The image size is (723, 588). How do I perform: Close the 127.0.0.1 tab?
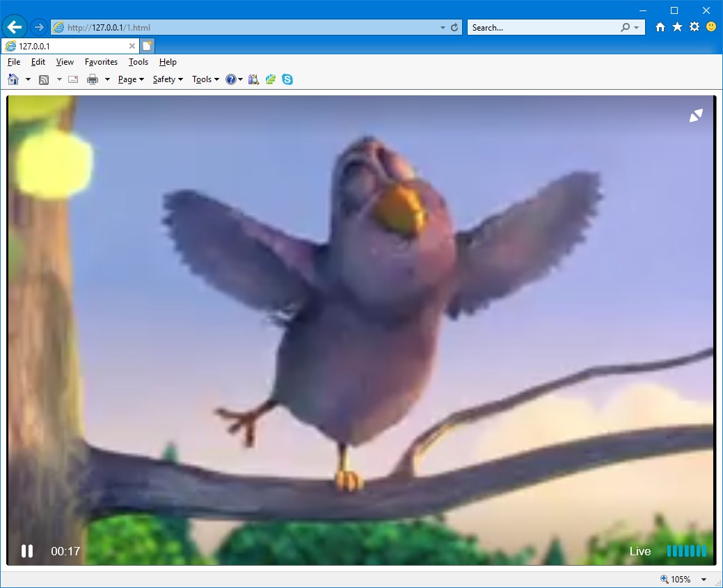click(x=132, y=46)
